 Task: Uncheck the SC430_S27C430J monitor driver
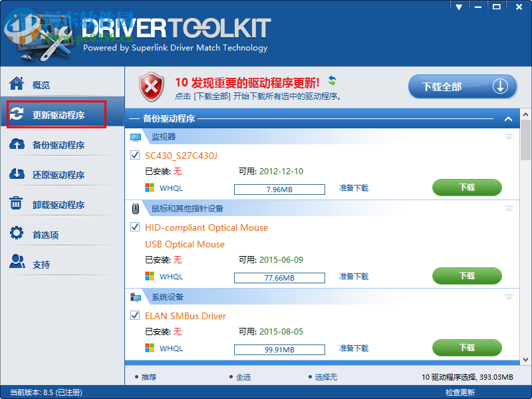coord(135,154)
